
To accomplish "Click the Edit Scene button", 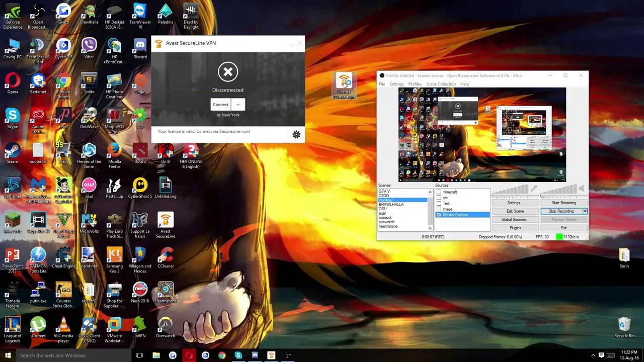I will pos(515,211).
